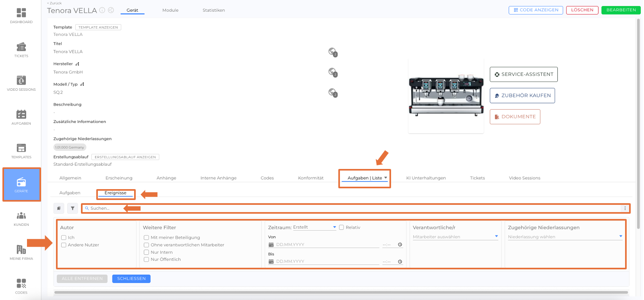Open the search bar three-dot menu
The height and width of the screenshot is (300, 644).
(x=625, y=208)
